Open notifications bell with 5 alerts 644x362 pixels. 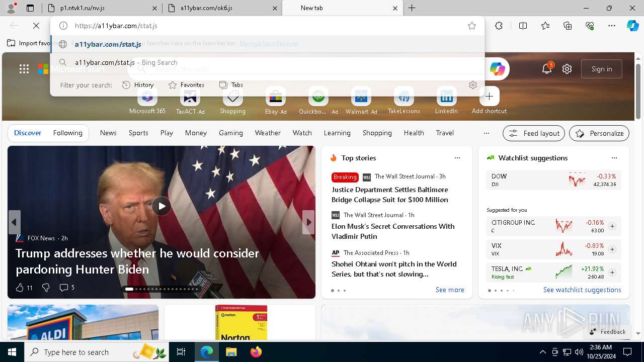tap(547, 69)
